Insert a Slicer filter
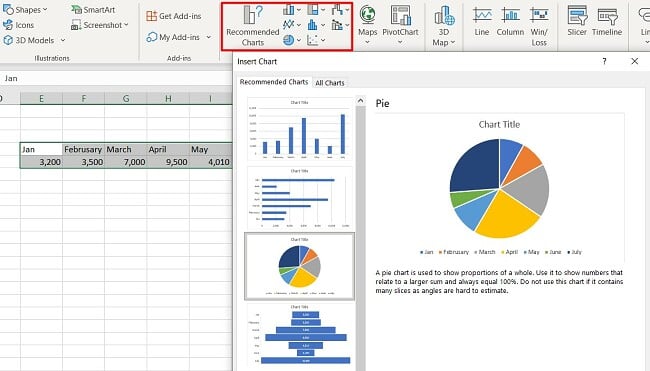Image resolution: width=650 pixels, height=371 pixels. click(x=577, y=21)
